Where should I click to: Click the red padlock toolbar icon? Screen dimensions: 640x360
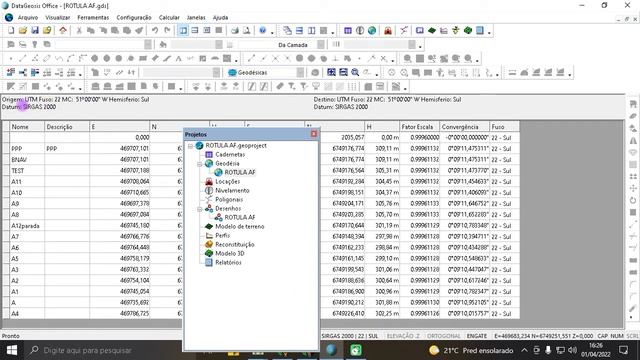tap(388, 31)
